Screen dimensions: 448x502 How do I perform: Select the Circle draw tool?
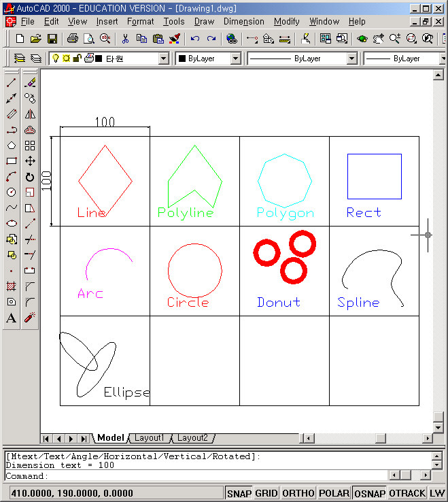12,193
